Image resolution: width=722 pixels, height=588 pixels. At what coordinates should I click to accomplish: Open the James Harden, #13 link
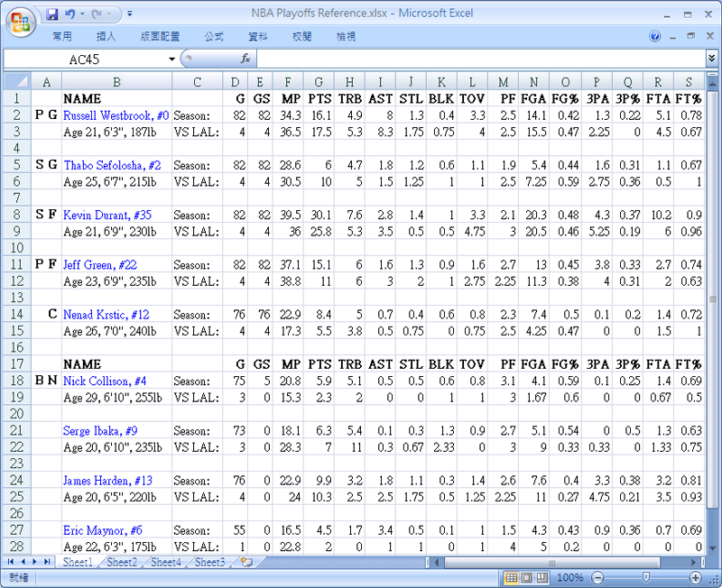[x=107, y=480]
